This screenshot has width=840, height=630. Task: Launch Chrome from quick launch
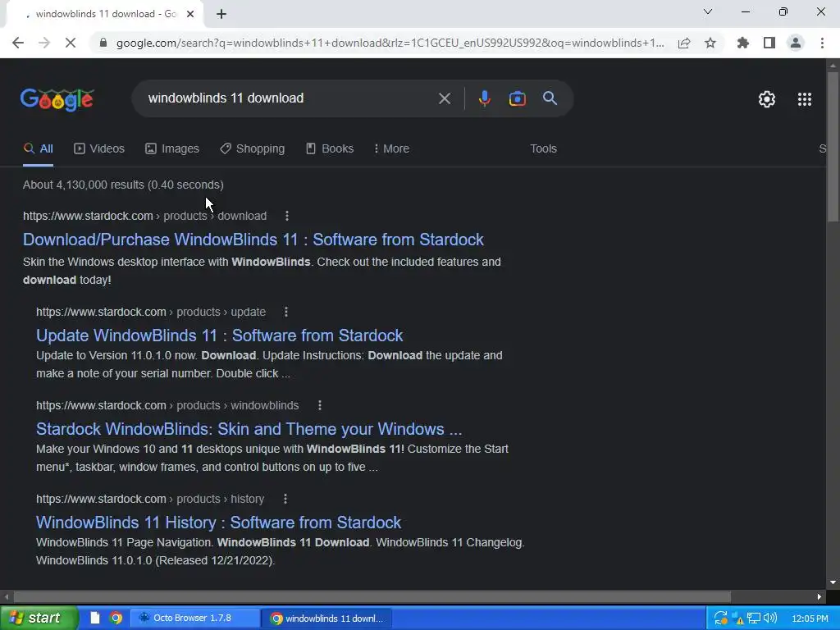click(x=115, y=619)
